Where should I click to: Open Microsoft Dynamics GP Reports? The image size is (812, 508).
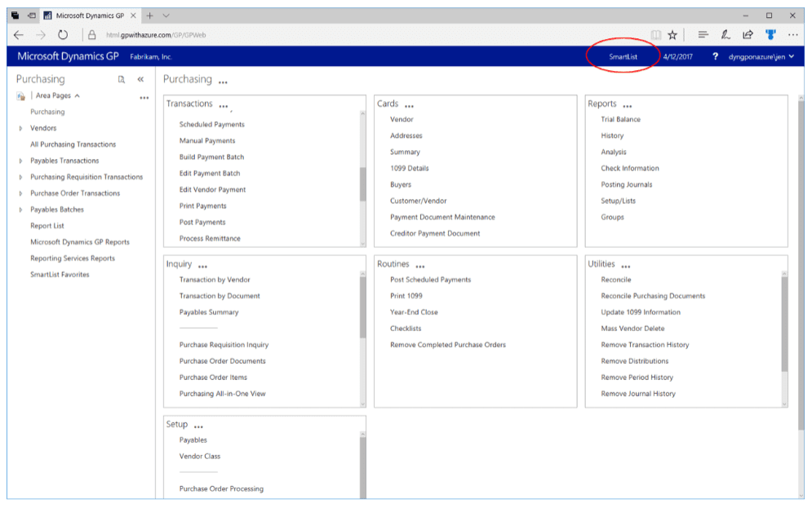tap(80, 242)
